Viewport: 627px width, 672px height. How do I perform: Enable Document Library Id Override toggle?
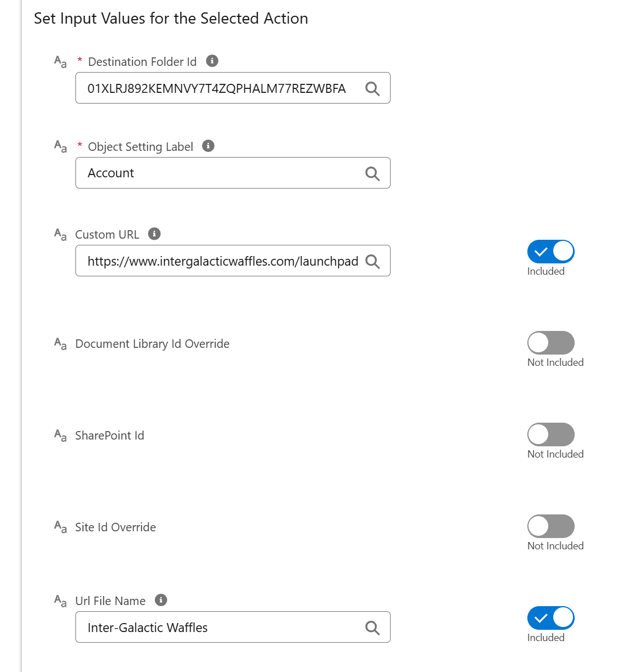(x=550, y=343)
